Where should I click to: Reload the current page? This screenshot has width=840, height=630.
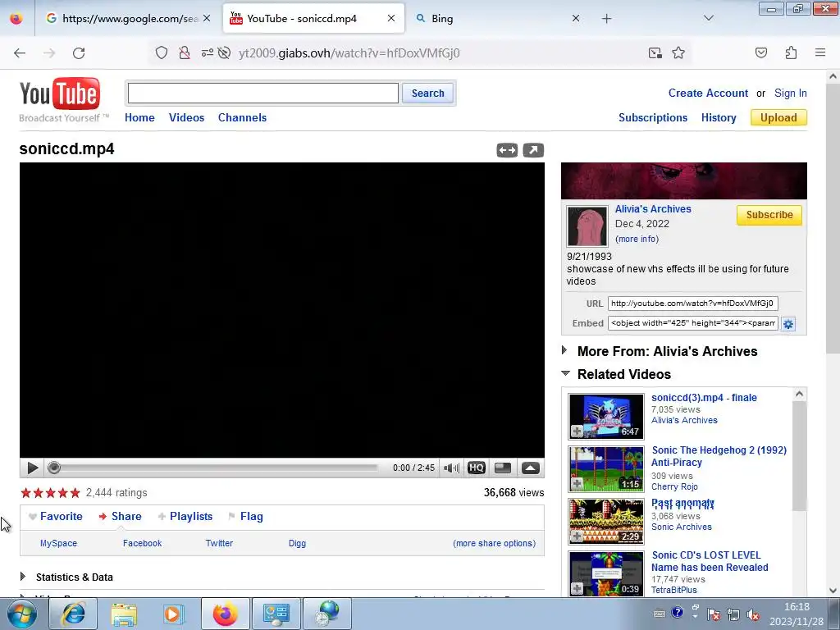pyautogui.click(x=79, y=52)
